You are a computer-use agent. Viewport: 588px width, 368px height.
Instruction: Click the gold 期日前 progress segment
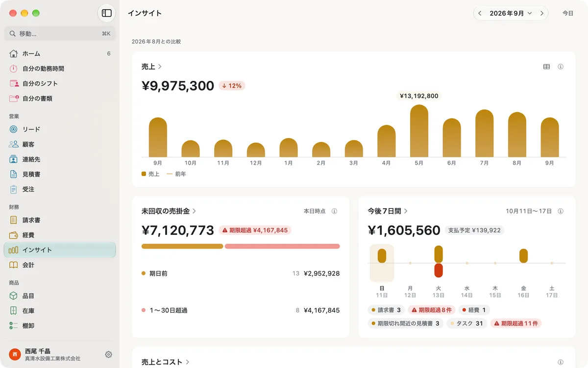(182, 246)
